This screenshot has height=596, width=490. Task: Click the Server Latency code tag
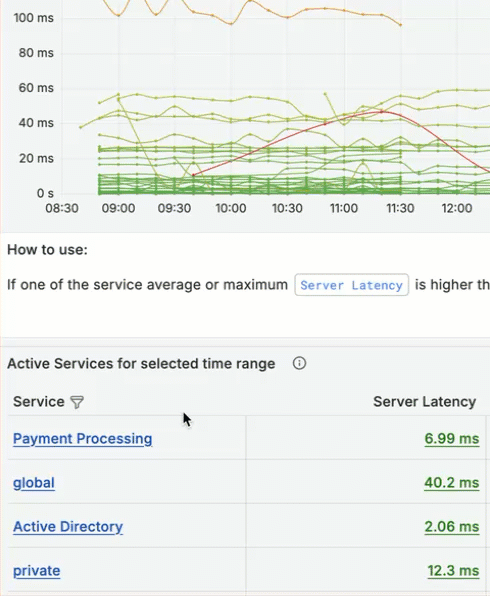(x=352, y=285)
